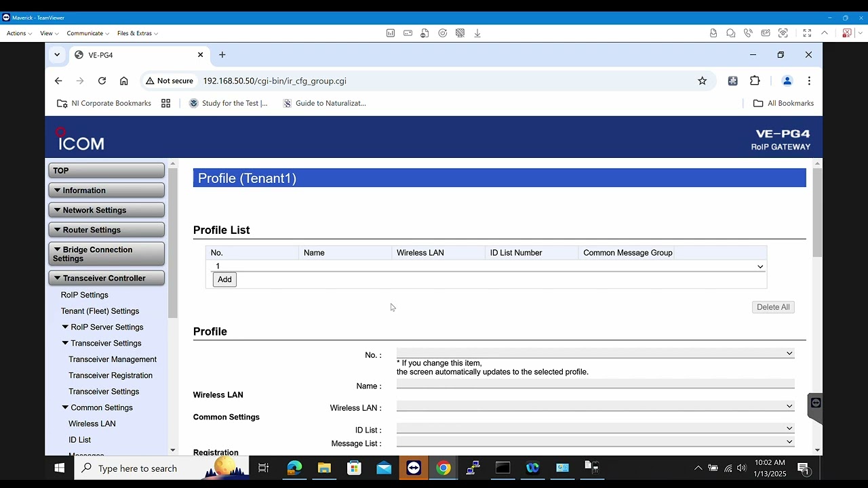Open the TeamViewer chat bubble icon
This screenshot has width=868, height=488.
point(730,33)
